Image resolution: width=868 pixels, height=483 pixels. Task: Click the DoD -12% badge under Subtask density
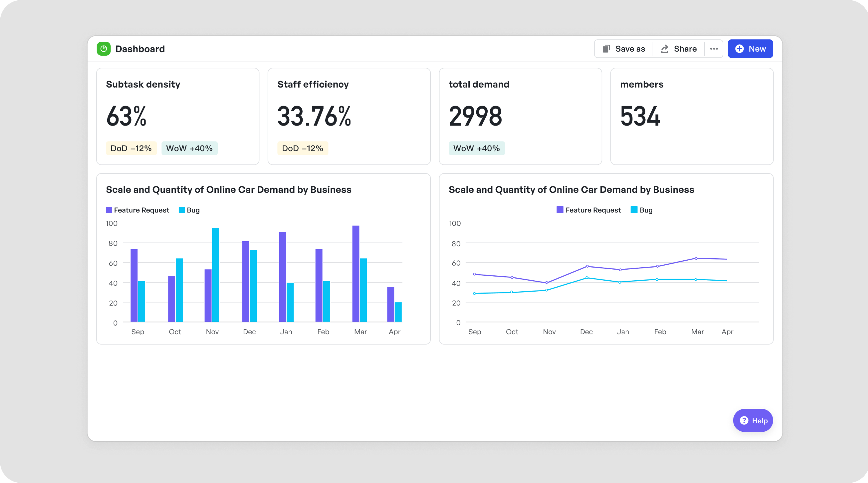(x=131, y=148)
